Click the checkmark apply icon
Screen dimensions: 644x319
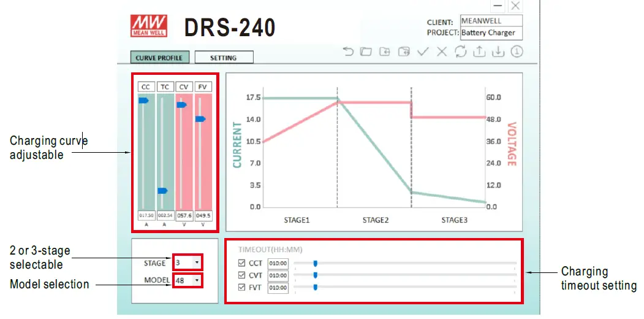pyautogui.click(x=423, y=52)
